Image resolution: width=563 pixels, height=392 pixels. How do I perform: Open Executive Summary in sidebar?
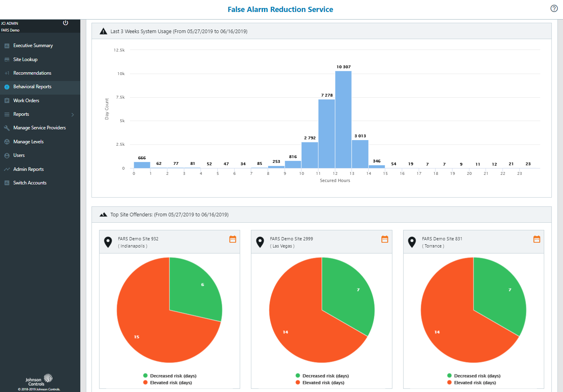click(x=33, y=46)
